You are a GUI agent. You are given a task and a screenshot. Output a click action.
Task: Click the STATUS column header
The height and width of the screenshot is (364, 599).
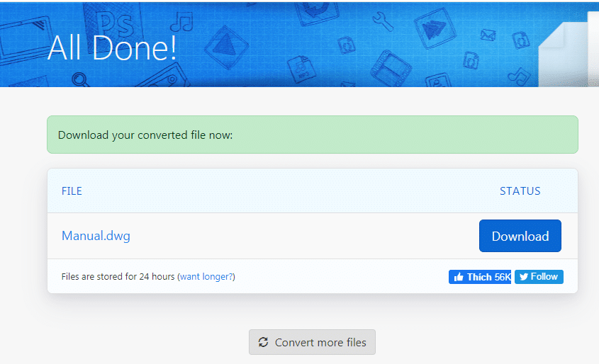click(x=520, y=191)
